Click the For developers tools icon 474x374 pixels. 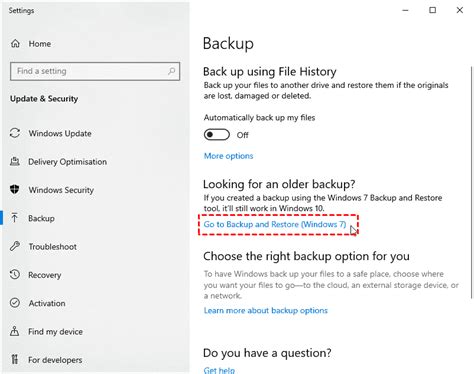pos(15,359)
